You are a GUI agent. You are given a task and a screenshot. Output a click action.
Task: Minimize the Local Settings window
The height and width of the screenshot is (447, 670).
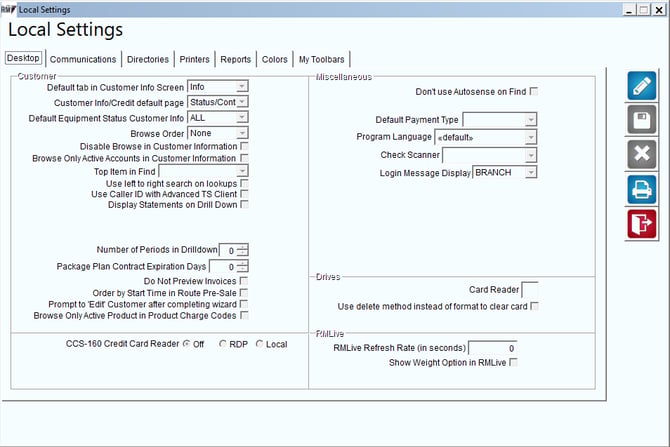(629, 10)
